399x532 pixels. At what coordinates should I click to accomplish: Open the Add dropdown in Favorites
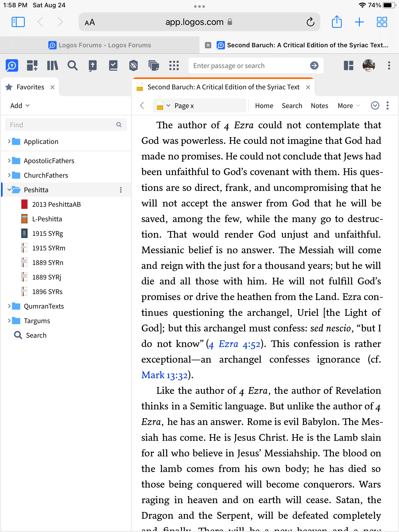(x=20, y=106)
